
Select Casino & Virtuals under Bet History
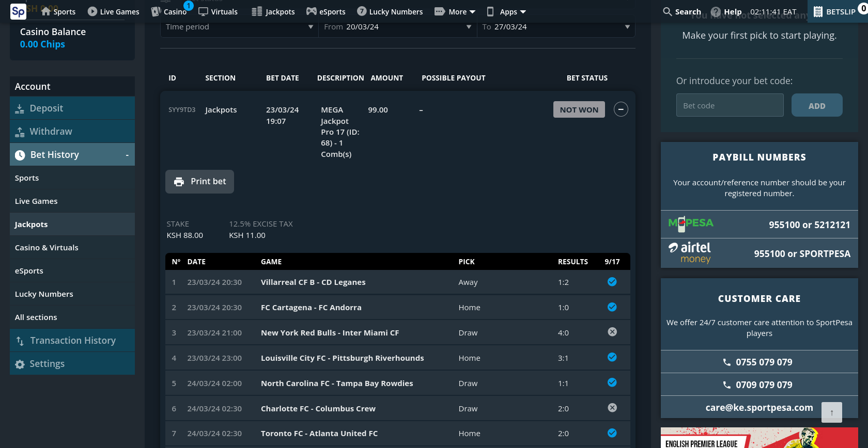point(72,248)
